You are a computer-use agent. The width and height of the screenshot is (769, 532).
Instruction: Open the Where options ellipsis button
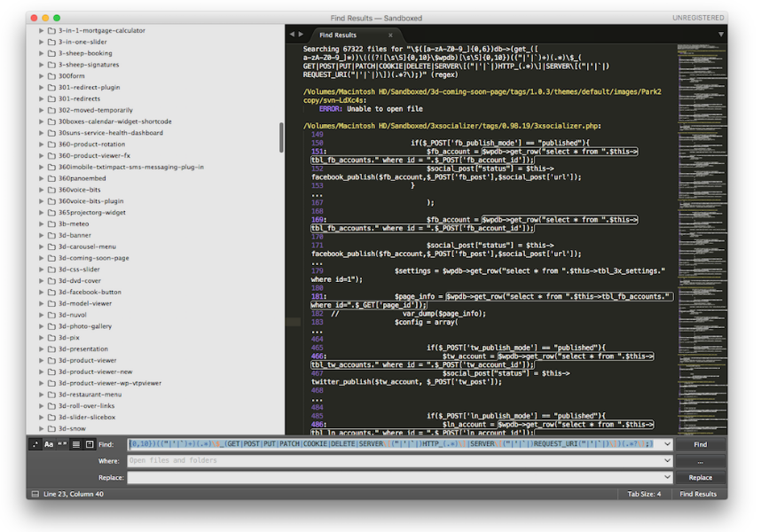[701, 461]
